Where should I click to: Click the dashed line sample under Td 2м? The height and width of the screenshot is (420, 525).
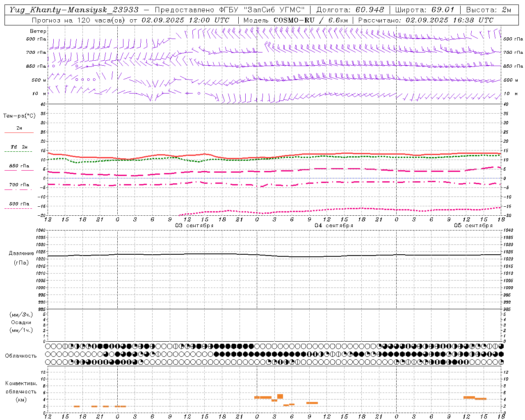[x=18, y=152]
